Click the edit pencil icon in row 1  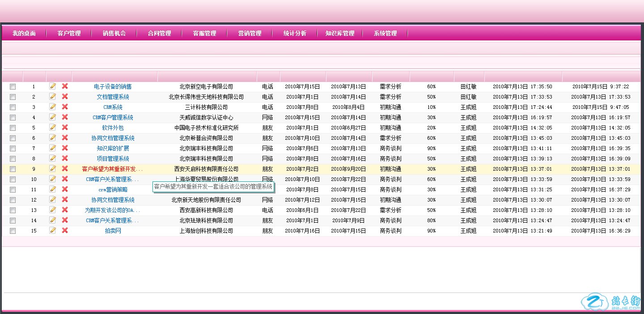pos(53,86)
